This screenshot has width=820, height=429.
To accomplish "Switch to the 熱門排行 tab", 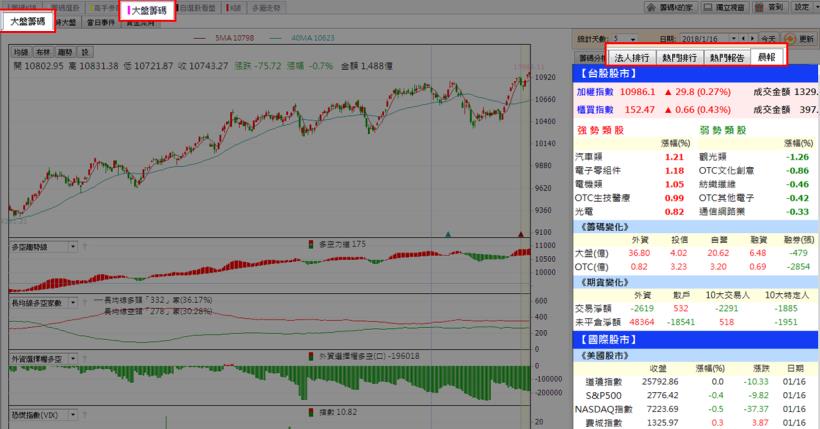I will [x=679, y=58].
